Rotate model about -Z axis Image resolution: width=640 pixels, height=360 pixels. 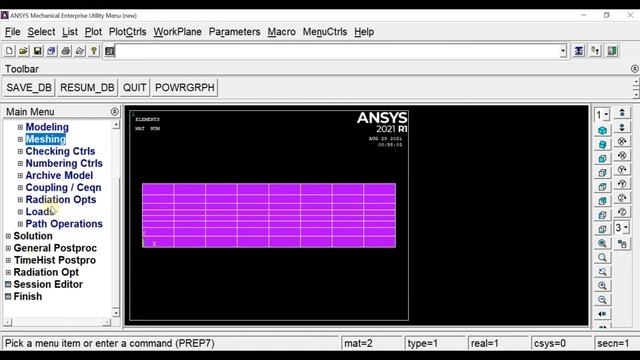click(x=622, y=212)
